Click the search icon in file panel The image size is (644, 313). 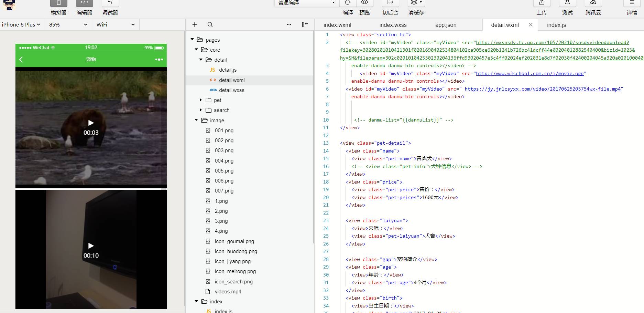coord(210,25)
